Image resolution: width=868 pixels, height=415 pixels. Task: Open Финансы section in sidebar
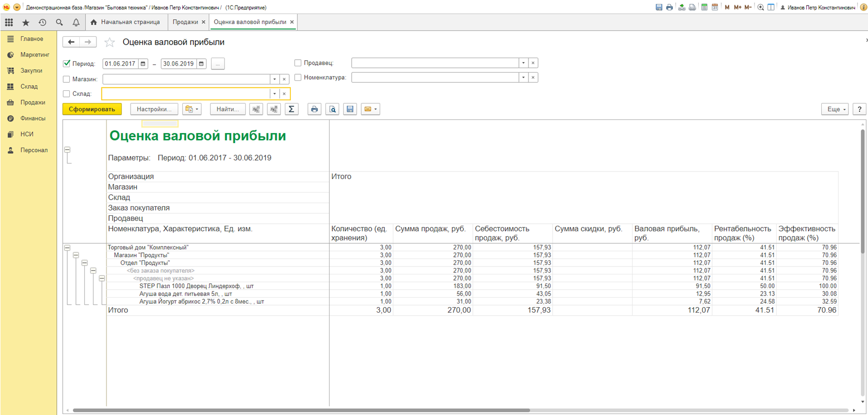click(33, 118)
